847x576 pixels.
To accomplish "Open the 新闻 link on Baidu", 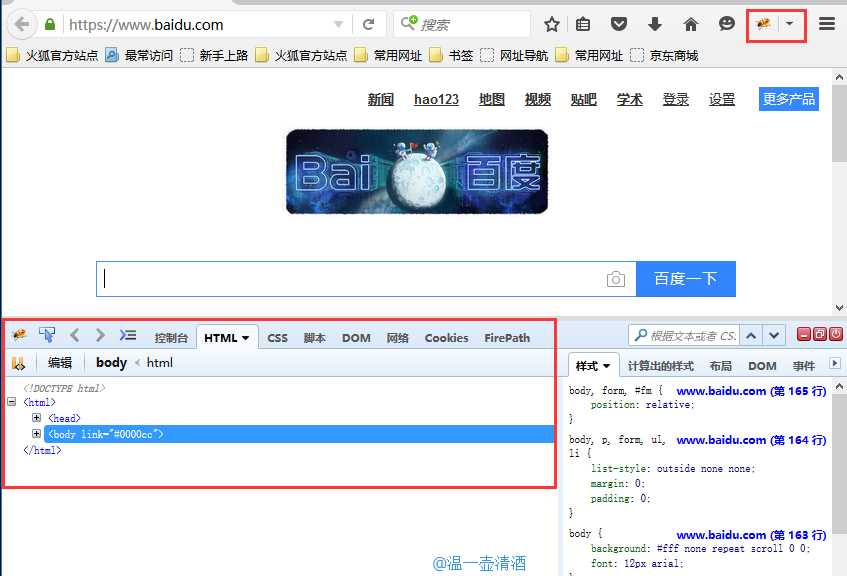I will tap(381, 99).
